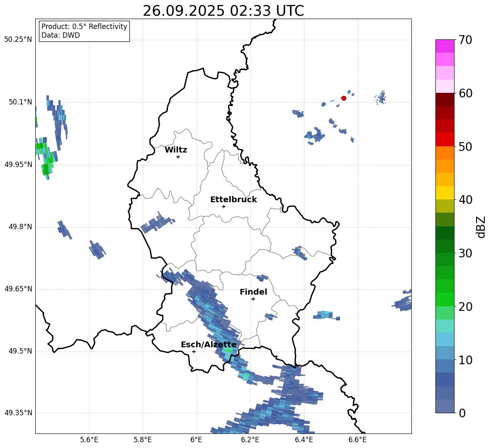Image resolution: width=491 pixels, height=448 pixels.
Task: Click the 6.2°E longitude label
Action: coord(250,440)
